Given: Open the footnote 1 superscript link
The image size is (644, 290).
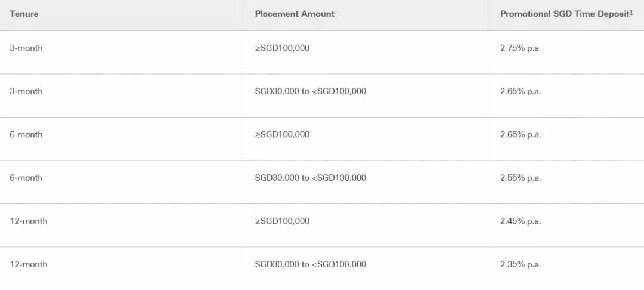Looking at the screenshot, I should [x=631, y=13].
